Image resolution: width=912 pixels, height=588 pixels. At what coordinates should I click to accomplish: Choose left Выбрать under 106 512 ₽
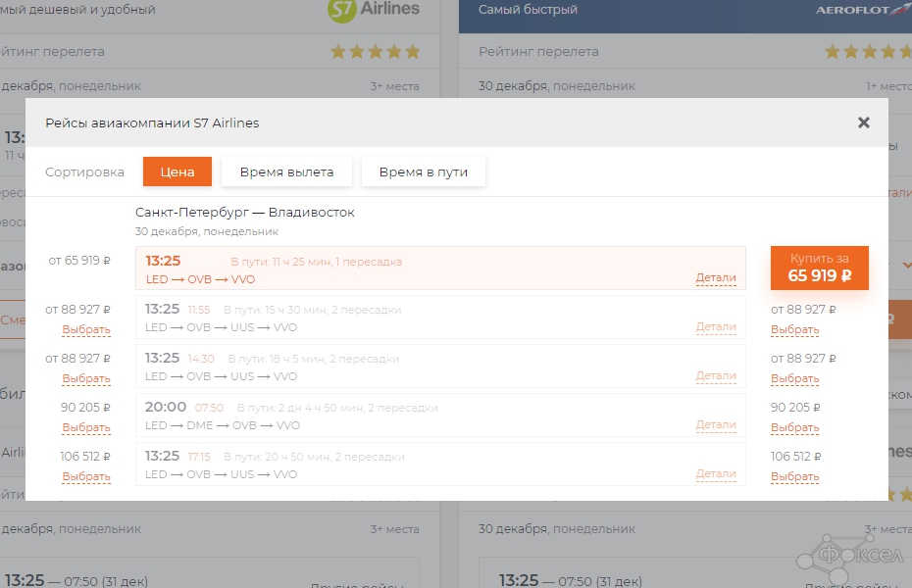coord(86,476)
